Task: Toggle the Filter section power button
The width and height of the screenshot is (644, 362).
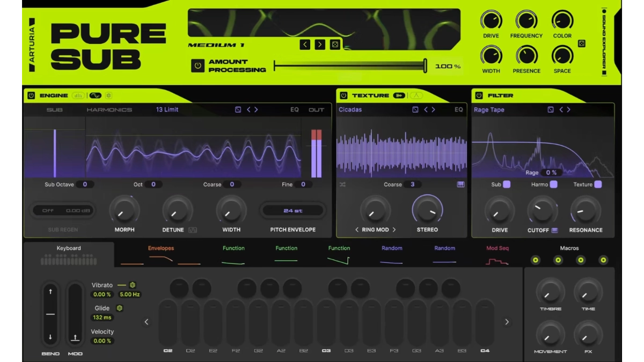Action: (x=479, y=95)
